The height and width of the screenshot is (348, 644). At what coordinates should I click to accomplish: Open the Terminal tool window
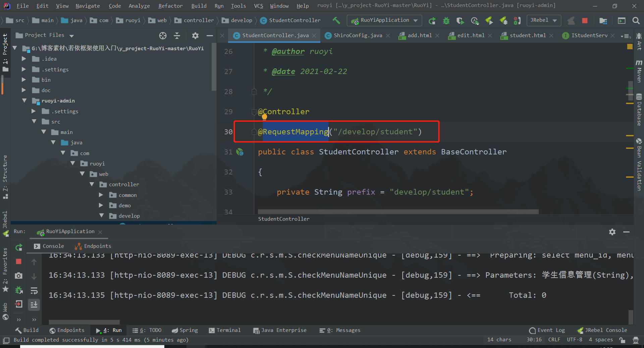tap(225, 330)
